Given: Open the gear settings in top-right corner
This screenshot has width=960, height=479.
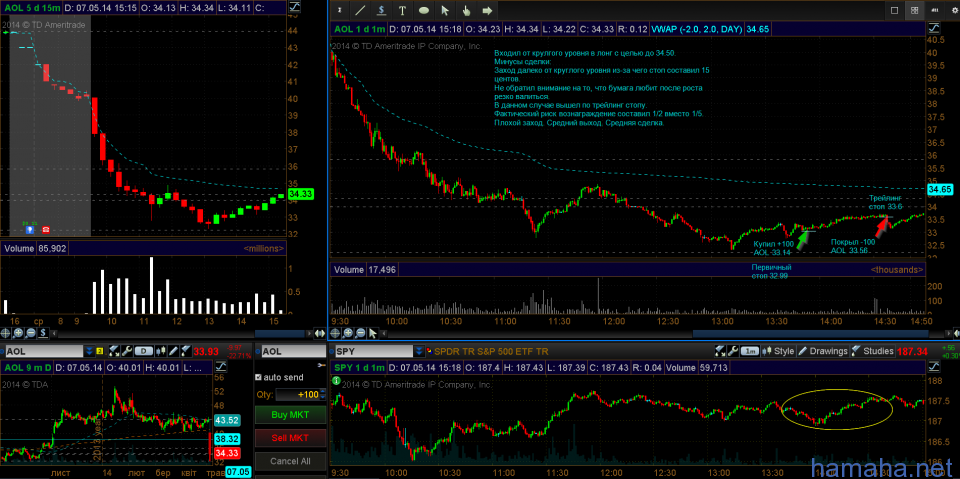Looking at the screenshot, I should click(x=953, y=10).
